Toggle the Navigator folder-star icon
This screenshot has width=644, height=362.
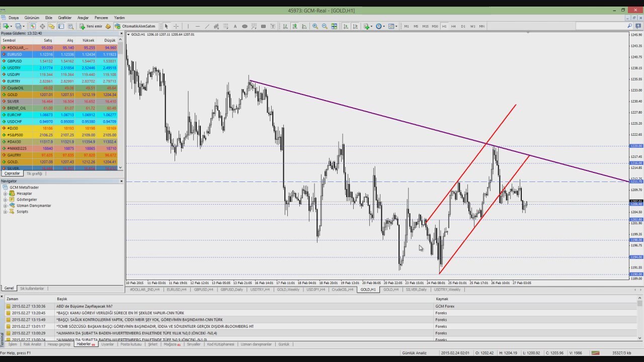(x=51, y=26)
